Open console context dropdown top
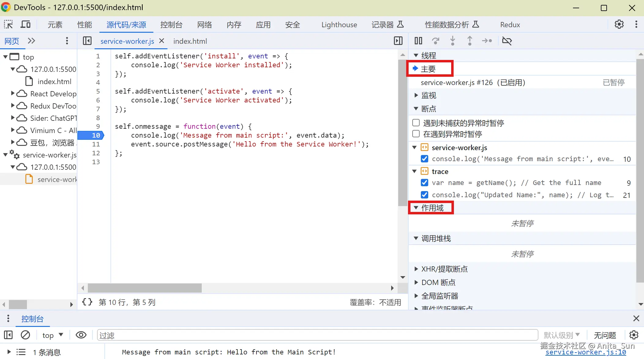The height and width of the screenshot is (359, 644). [x=53, y=335]
